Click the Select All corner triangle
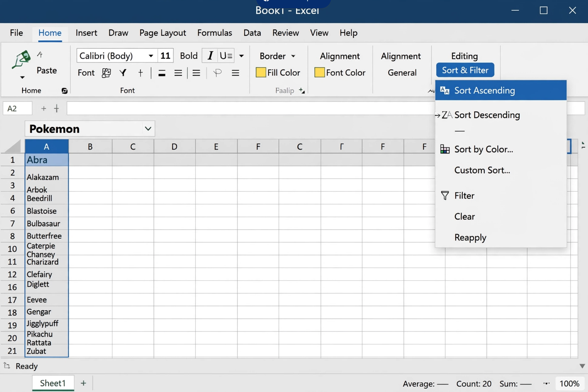Screen dimensions: 588x392 click(12, 147)
